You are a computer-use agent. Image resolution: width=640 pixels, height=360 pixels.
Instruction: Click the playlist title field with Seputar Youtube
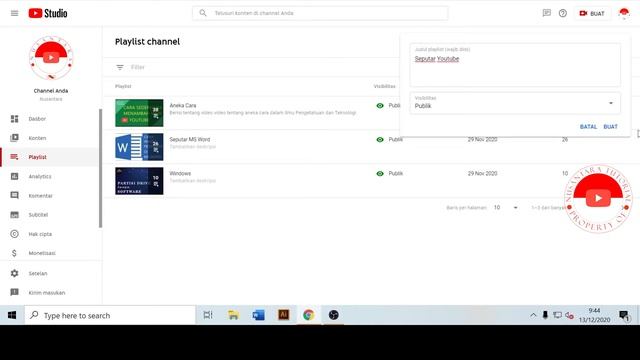tap(515, 65)
